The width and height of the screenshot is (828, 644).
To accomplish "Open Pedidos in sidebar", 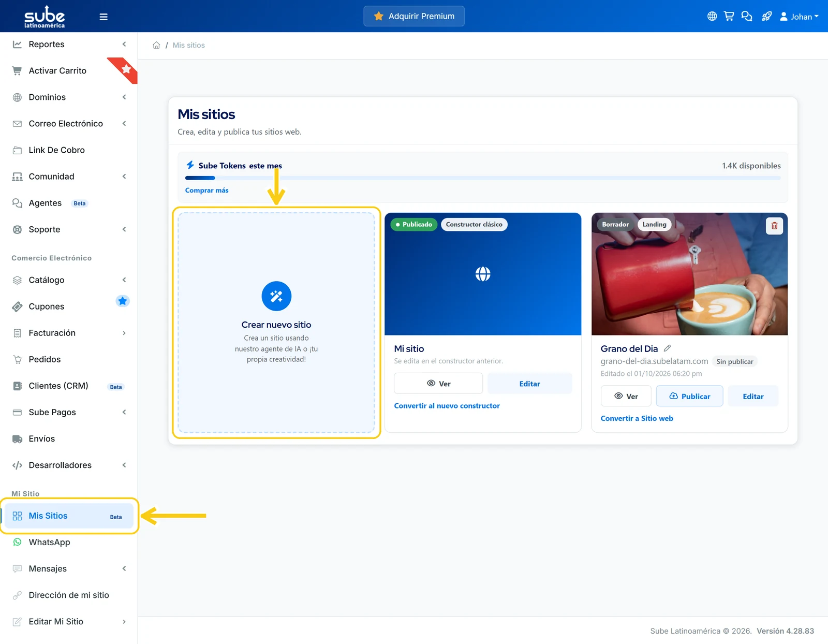I will coord(69,359).
